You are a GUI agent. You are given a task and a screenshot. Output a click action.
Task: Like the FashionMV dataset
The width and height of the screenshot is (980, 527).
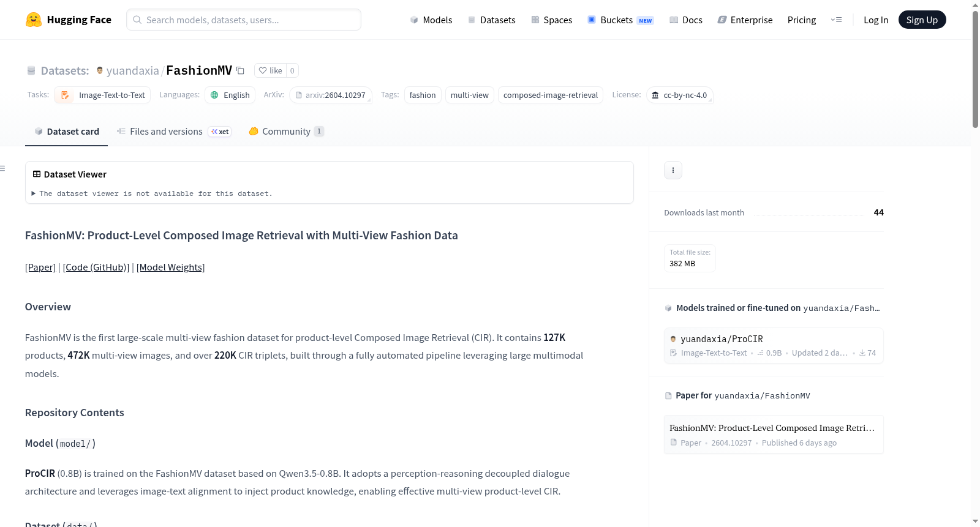(270, 70)
